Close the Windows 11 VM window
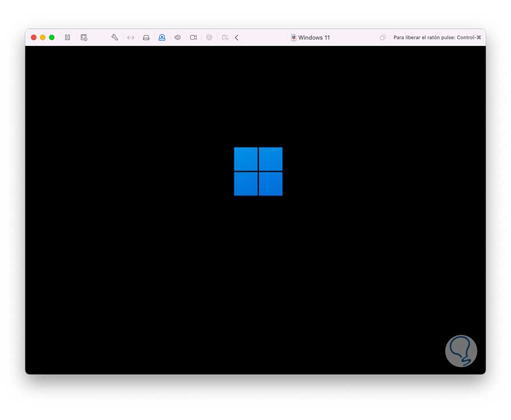Screen dimensions: 511x420 coord(34,38)
